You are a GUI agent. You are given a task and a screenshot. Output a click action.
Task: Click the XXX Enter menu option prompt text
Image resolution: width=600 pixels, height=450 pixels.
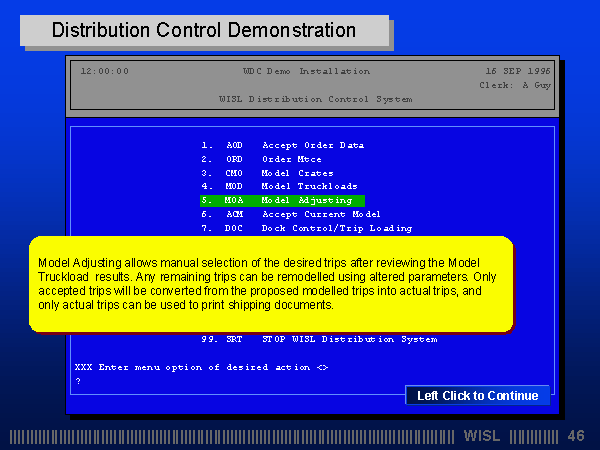[x=201, y=367]
